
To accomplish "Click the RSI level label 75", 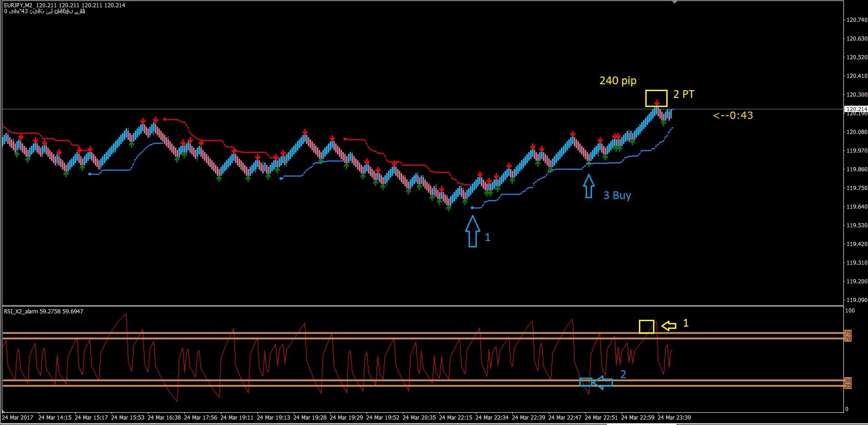I will [x=848, y=333].
